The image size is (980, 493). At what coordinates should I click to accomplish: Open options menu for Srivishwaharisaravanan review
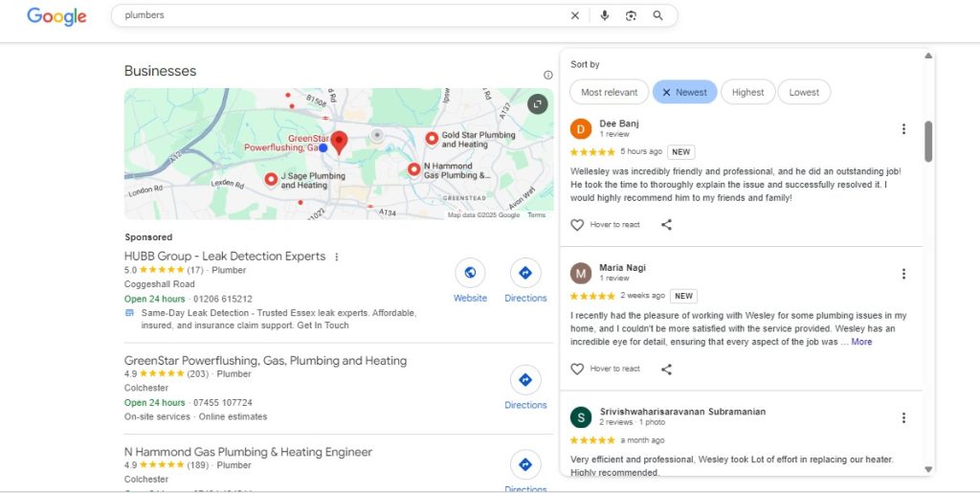pyautogui.click(x=903, y=417)
